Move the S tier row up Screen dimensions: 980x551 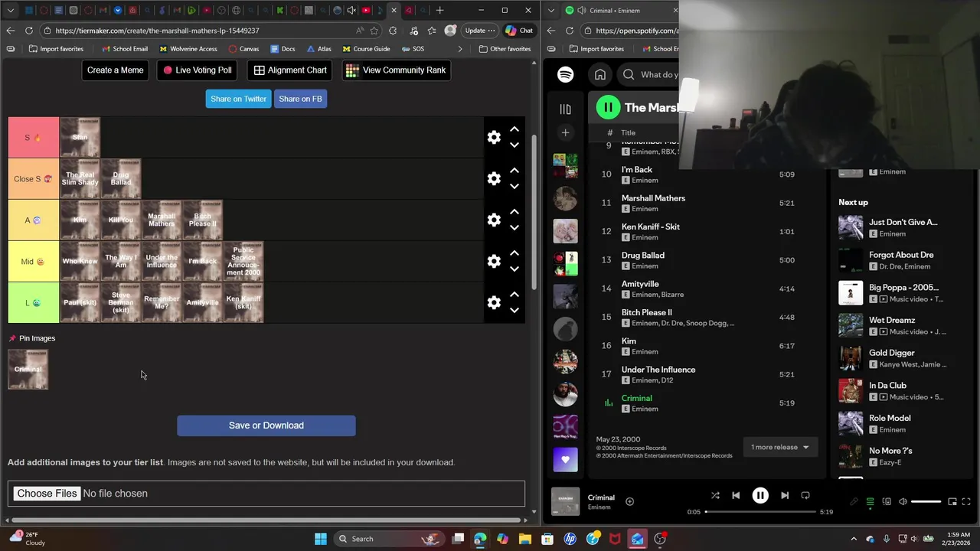(x=514, y=129)
